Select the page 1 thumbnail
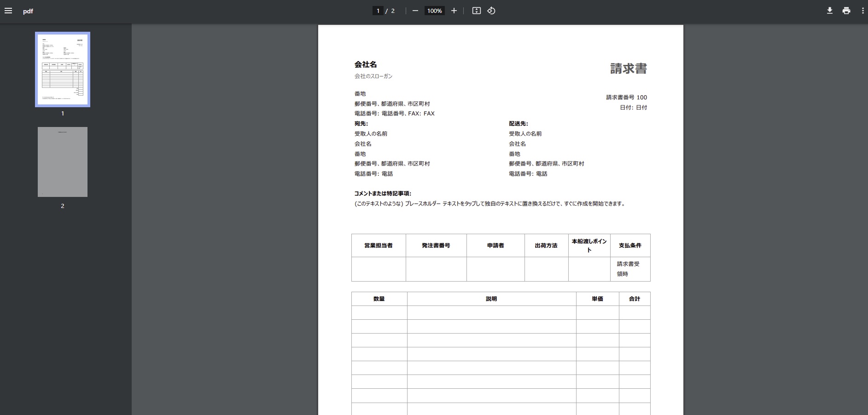Screen dimensions: 868x415 click(x=63, y=69)
